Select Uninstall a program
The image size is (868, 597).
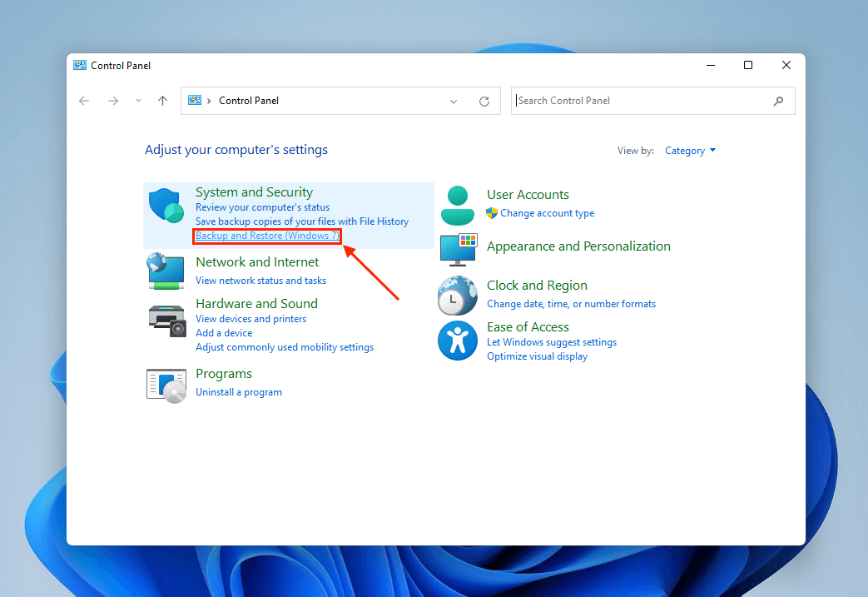[x=239, y=392]
